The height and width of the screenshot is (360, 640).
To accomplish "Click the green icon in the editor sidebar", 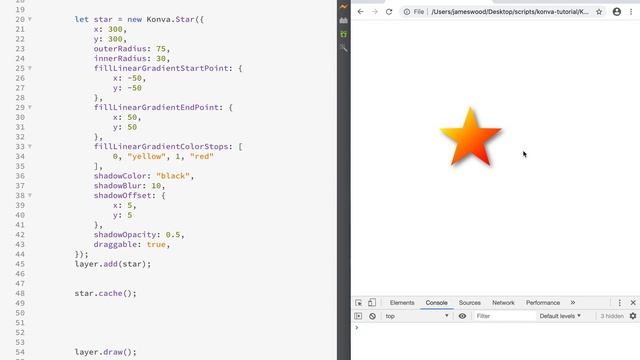I will [x=344, y=35].
